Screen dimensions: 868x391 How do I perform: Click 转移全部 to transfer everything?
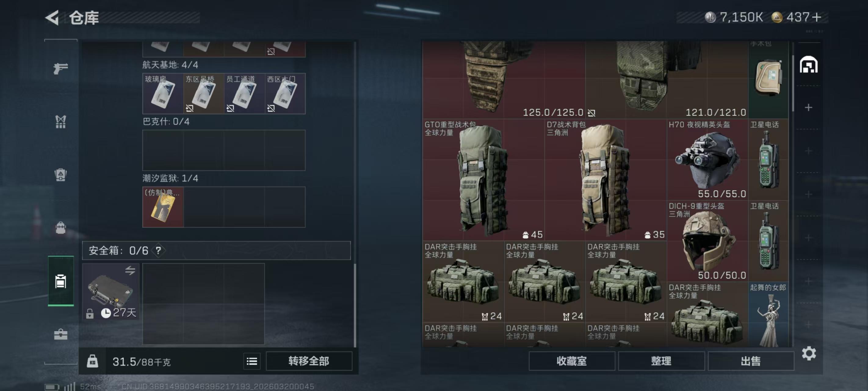point(309,361)
